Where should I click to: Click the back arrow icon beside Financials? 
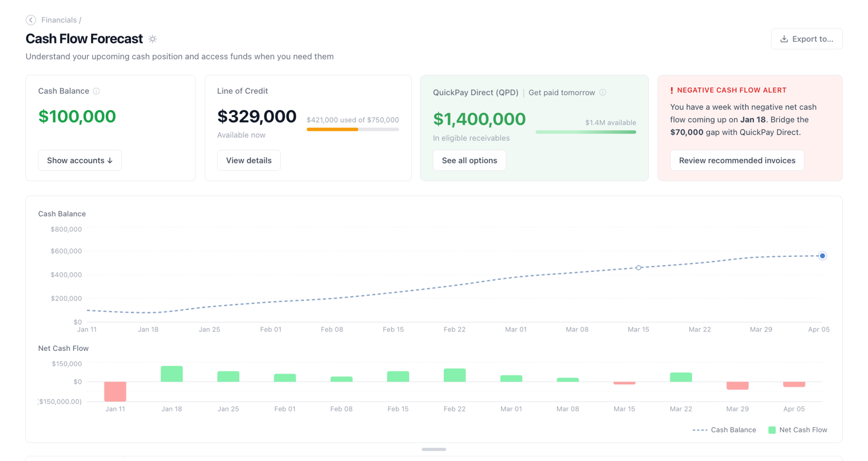click(x=31, y=20)
